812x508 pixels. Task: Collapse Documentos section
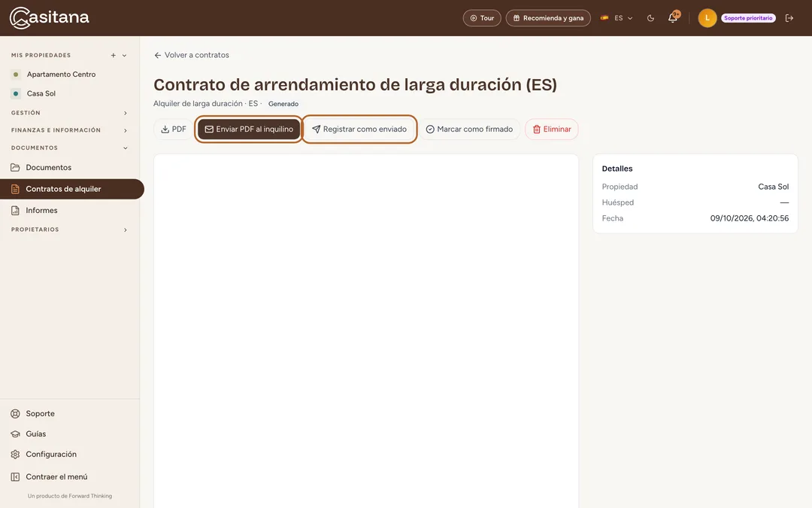click(69, 148)
